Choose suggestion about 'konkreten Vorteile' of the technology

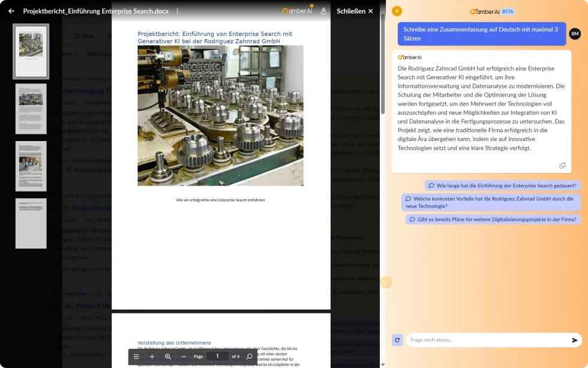(491, 202)
